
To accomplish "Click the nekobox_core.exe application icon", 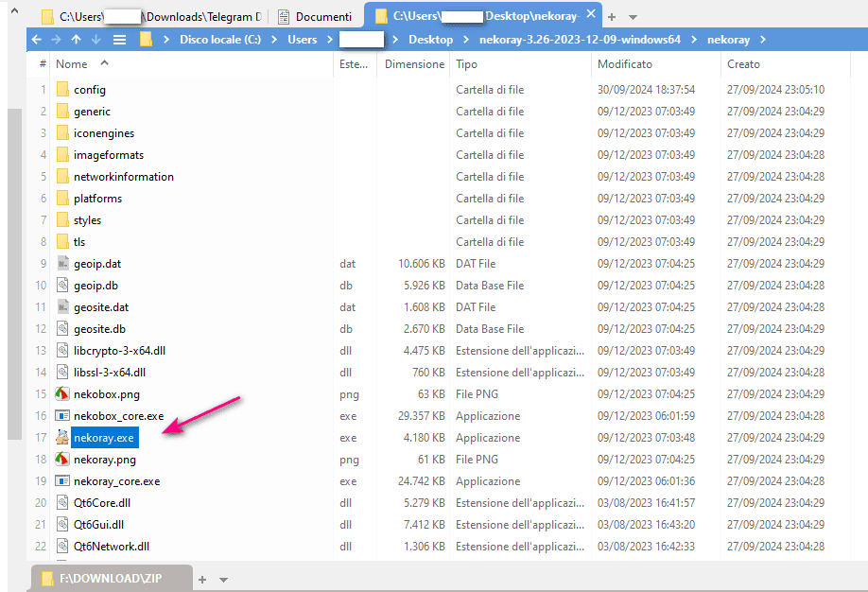I will 62,415.
